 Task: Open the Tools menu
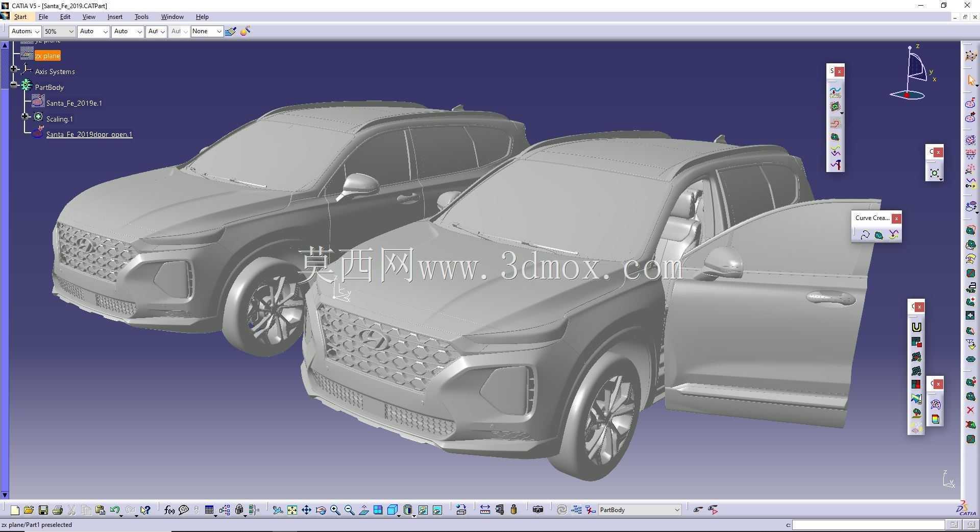[141, 17]
